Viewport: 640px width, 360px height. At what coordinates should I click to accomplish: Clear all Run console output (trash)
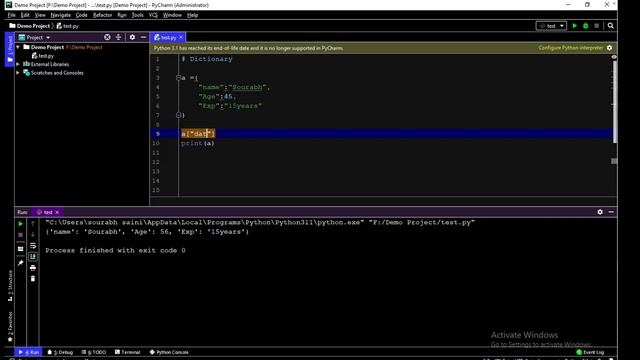[33, 278]
